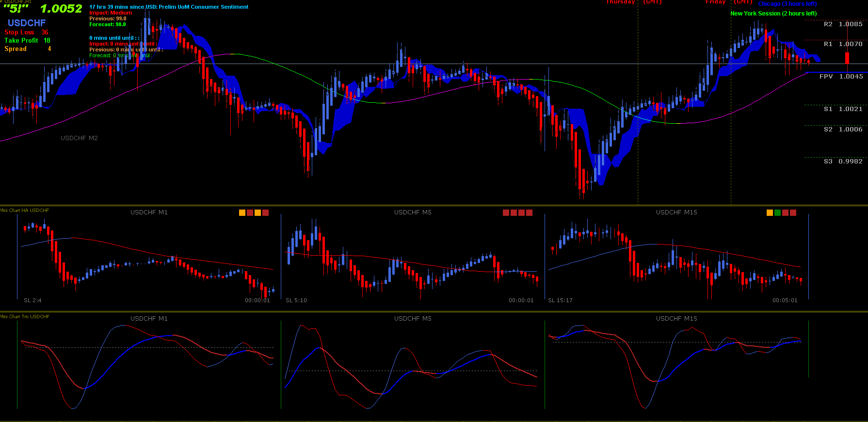The image size is (868, 422).
Task: Click the Stop Loss 36 label
Action: click(26, 32)
